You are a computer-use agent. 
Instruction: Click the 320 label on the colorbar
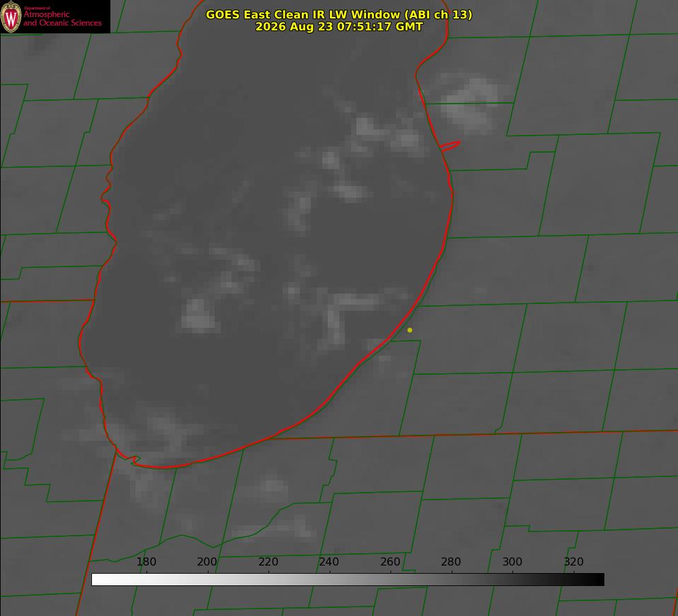tap(574, 561)
